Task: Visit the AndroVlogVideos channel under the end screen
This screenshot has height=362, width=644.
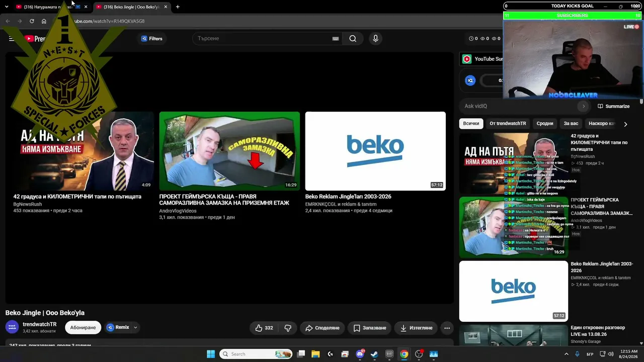Action: [x=178, y=211]
